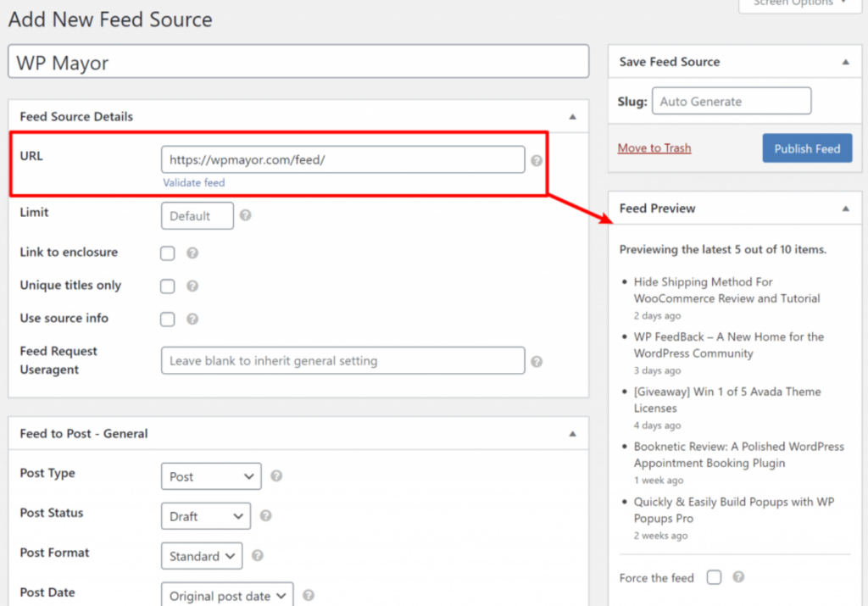The height and width of the screenshot is (606, 868).
Task: Click the Validate feed link
Action: click(193, 182)
